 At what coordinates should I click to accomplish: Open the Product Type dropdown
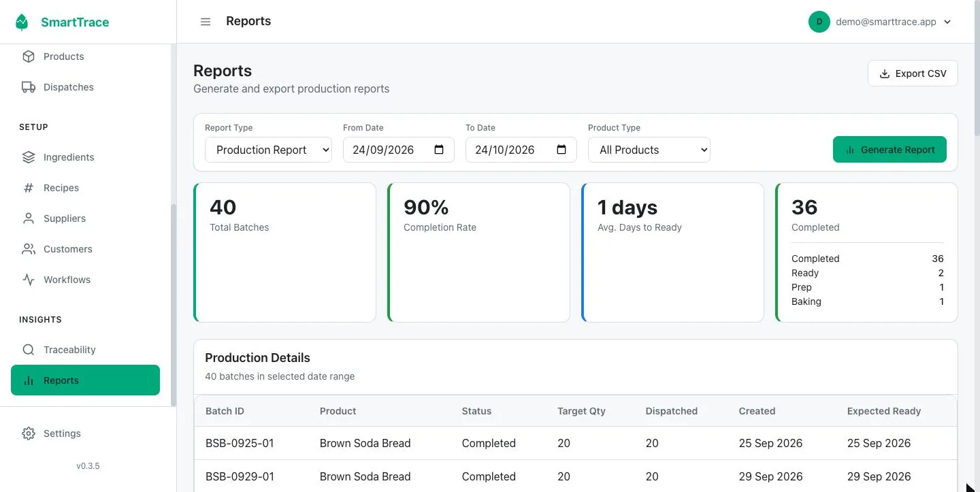649,150
